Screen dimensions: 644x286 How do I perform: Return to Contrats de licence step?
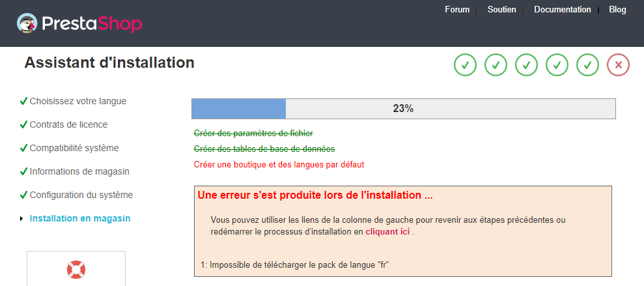click(x=68, y=124)
